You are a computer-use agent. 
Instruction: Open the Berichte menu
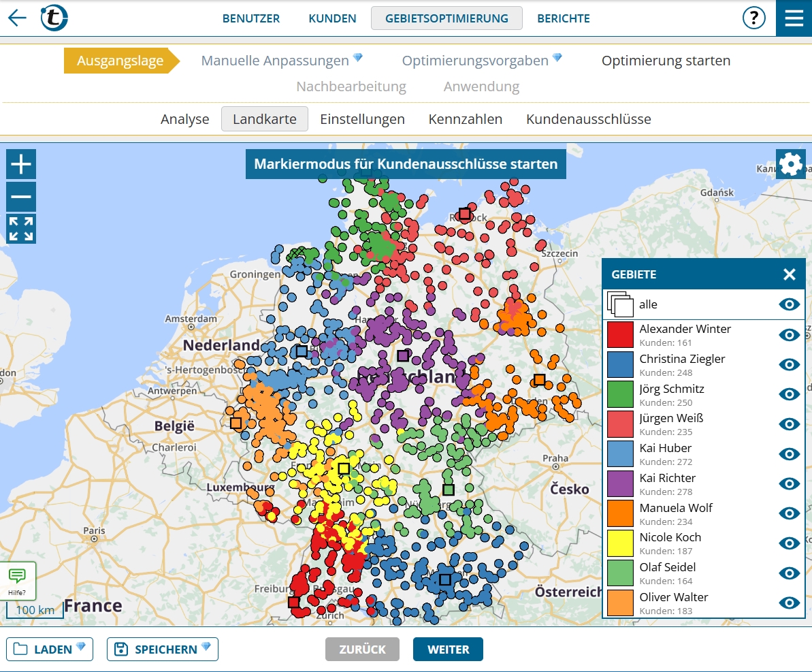point(564,18)
